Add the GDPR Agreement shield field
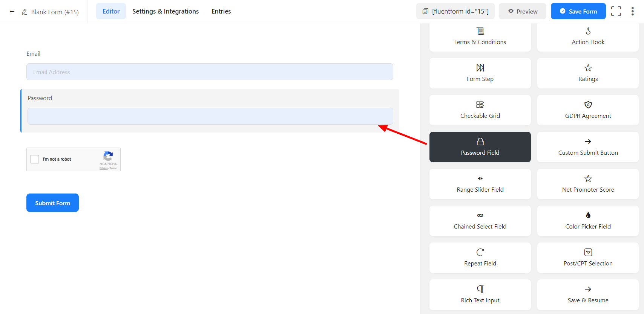644x314 pixels. (x=588, y=110)
